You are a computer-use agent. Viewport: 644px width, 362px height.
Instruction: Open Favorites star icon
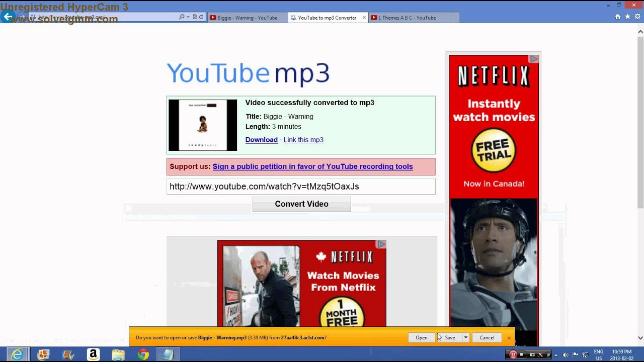[627, 17]
